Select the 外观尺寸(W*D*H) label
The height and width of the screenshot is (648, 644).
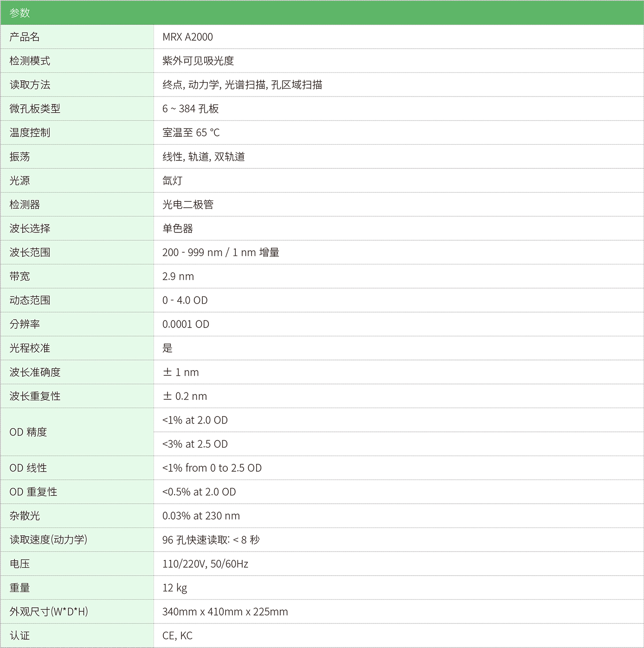pyautogui.click(x=49, y=611)
